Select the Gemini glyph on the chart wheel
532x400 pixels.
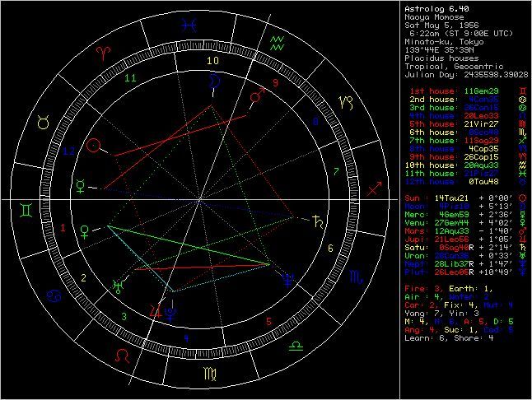coord(26,210)
